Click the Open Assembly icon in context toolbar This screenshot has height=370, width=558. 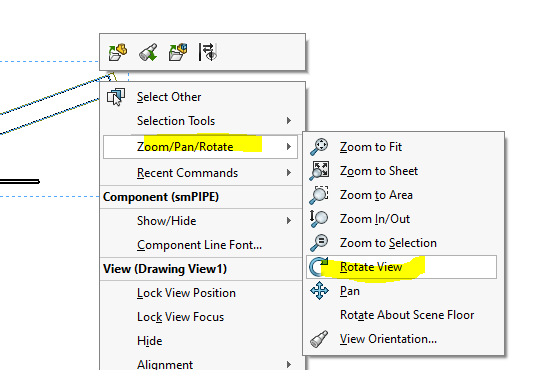coord(178,52)
